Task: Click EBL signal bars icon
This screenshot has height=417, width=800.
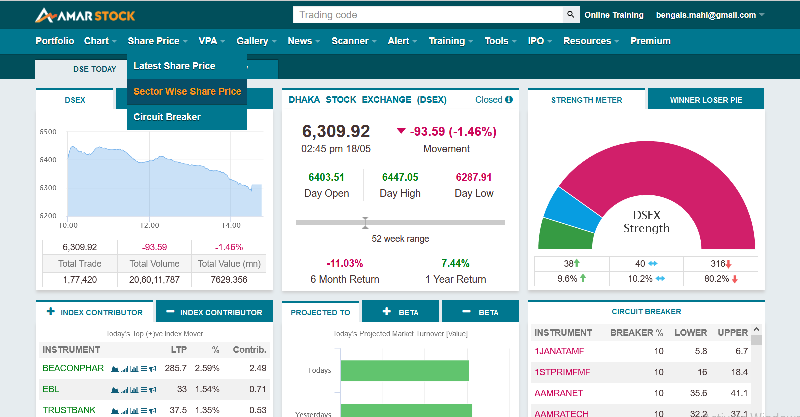Action: click(124, 390)
